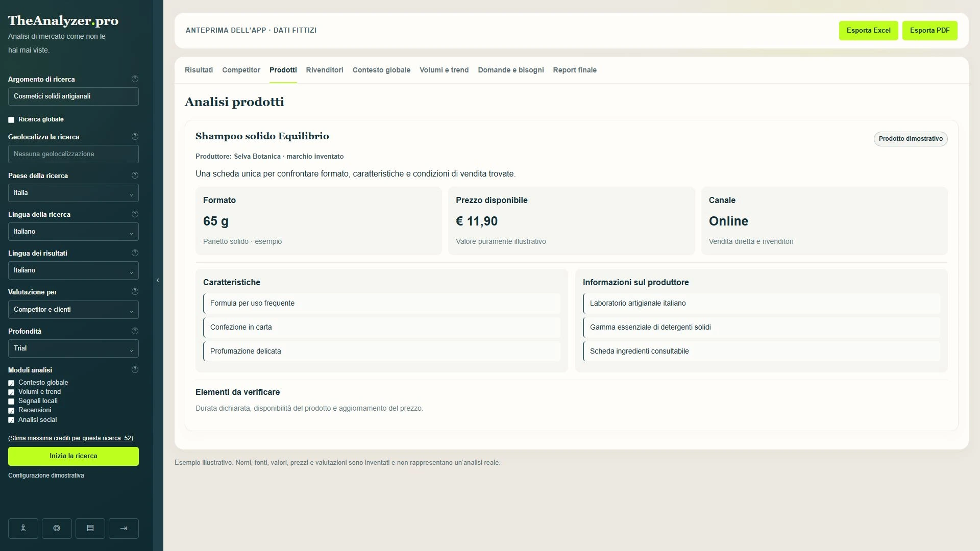This screenshot has height=551, width=980.
Task: Click the arrow-to-bar logout icon button
Action: pos(124,529)
